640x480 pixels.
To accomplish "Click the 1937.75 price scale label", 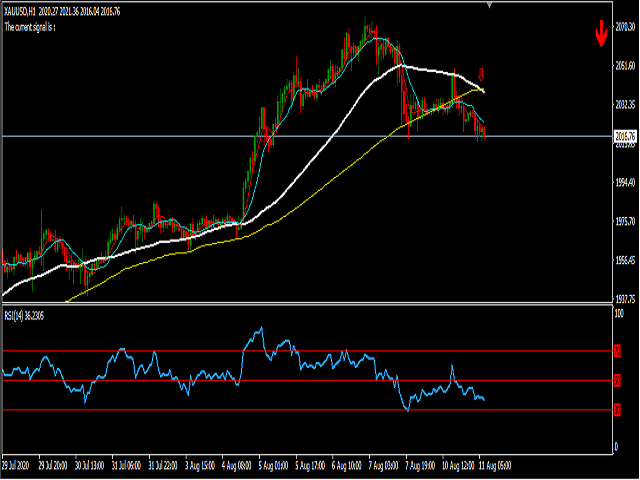I will coord(625,300).
